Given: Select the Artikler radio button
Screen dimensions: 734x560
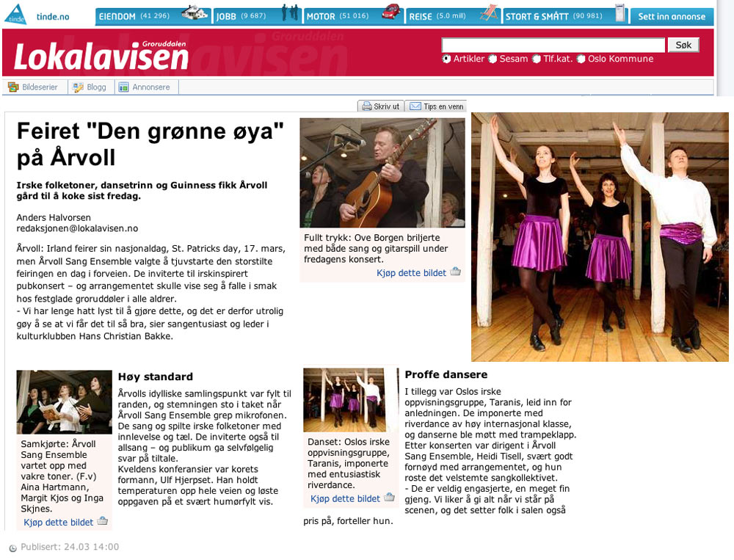Looking at the screenshot, I should [x=446, y=59].
